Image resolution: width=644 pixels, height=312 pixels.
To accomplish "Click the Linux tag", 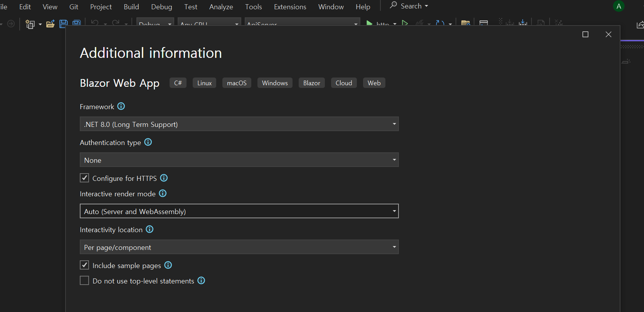I will [205, 83].
